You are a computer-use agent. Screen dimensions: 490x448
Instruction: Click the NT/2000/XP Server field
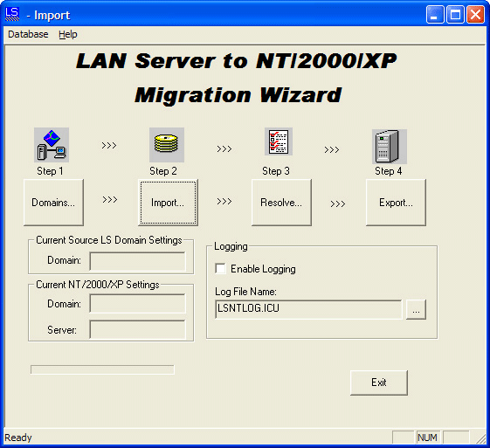(137, 329)
